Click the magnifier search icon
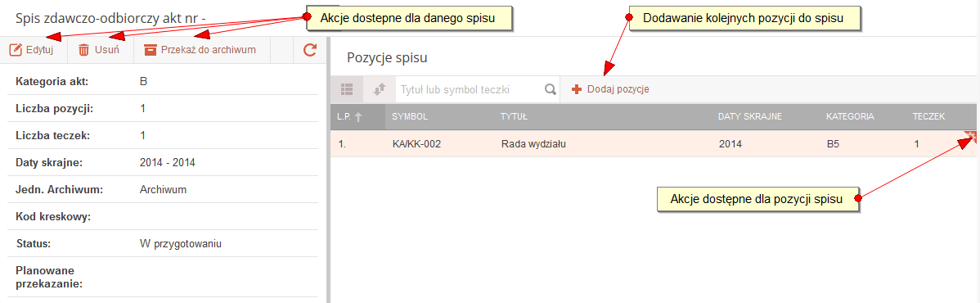This screenshot has height=303, width=980. point(550,89)
